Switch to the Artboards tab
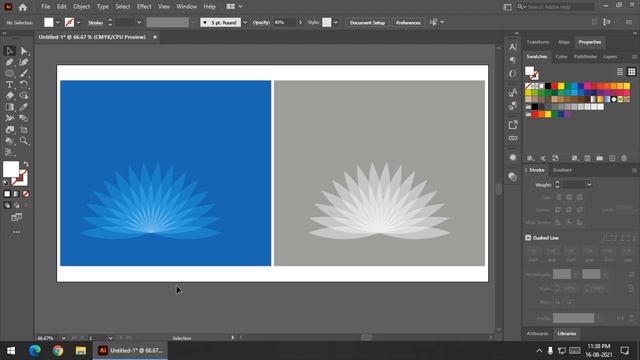640x360 pixels. click(538, 333)
